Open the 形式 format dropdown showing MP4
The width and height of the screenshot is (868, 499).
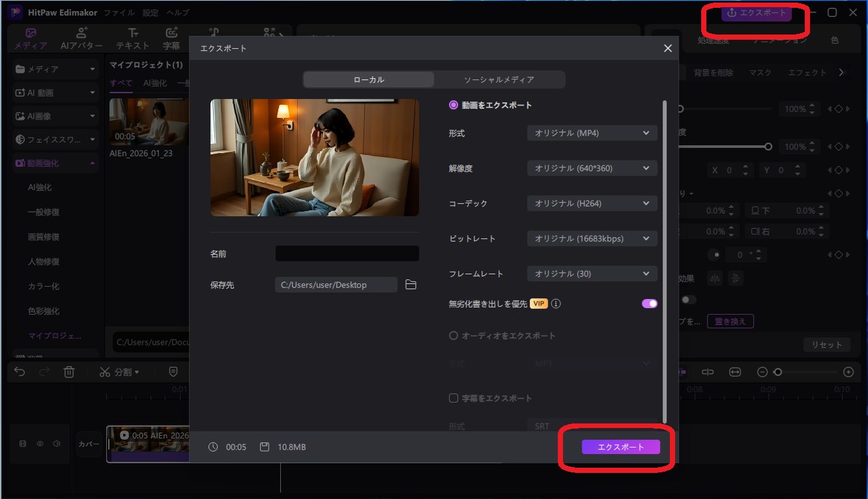(591, 132)
